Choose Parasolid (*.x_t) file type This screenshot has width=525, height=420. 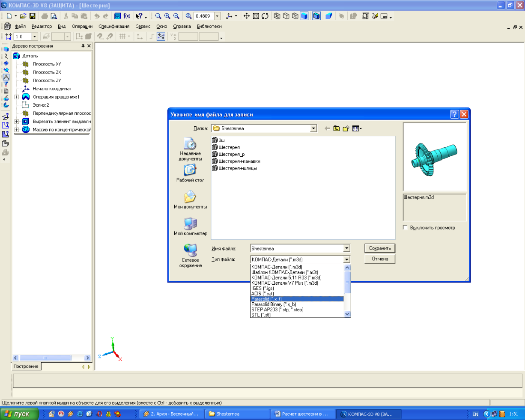pyautogui.click(x=297, y=299)
